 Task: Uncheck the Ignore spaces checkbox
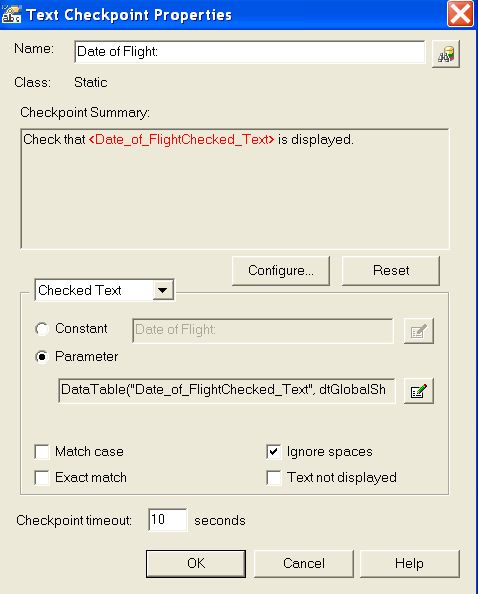click(x=273, y=452)
